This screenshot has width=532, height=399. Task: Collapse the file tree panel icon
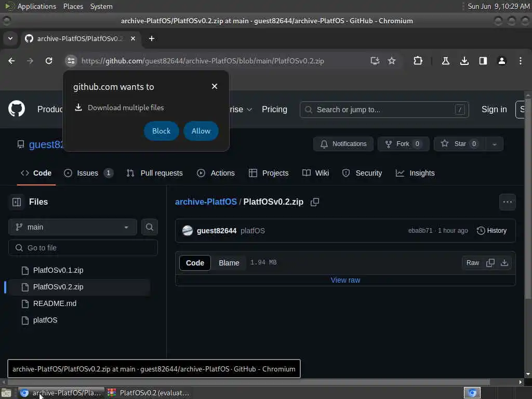point(17,202)
